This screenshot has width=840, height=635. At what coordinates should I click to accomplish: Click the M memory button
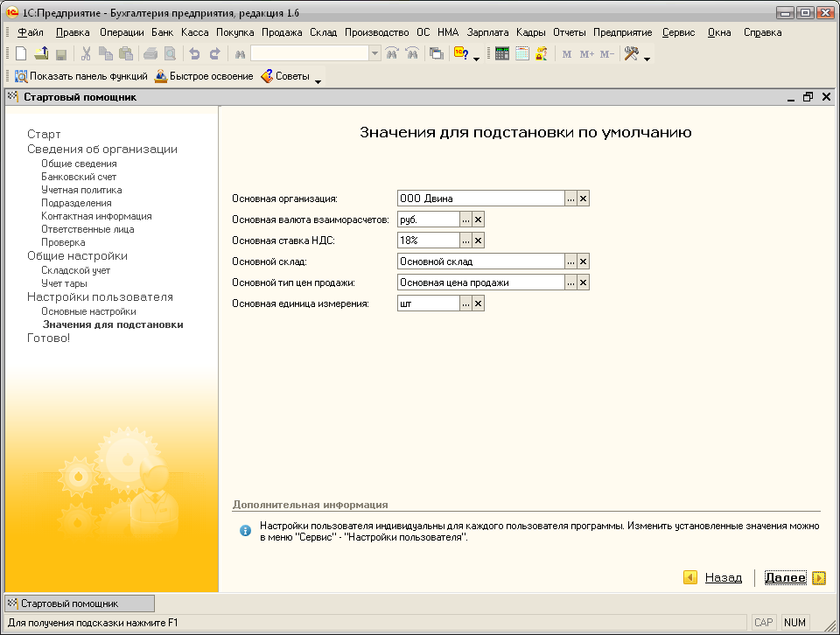567,54
